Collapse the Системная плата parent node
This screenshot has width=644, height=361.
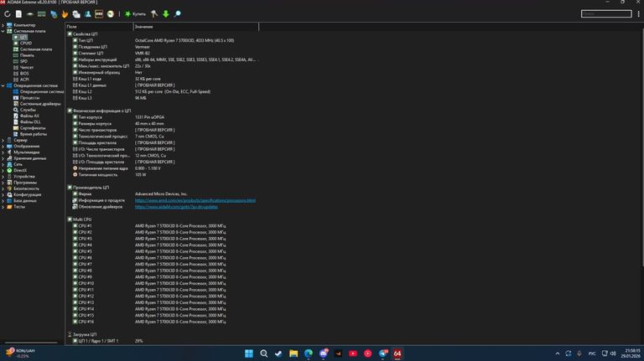[3, 31]
